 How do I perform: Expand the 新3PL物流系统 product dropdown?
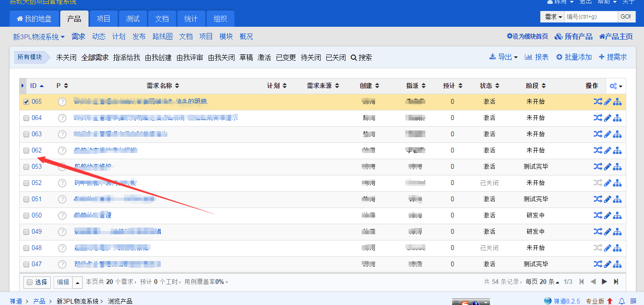39,37
